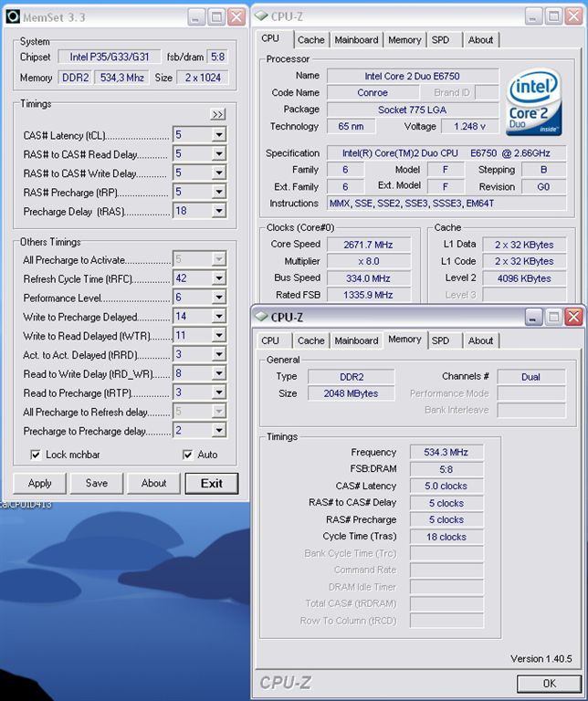Click the About button in MemSet
Viewport: 588px width, 701px height.
[x=153, y=483]
